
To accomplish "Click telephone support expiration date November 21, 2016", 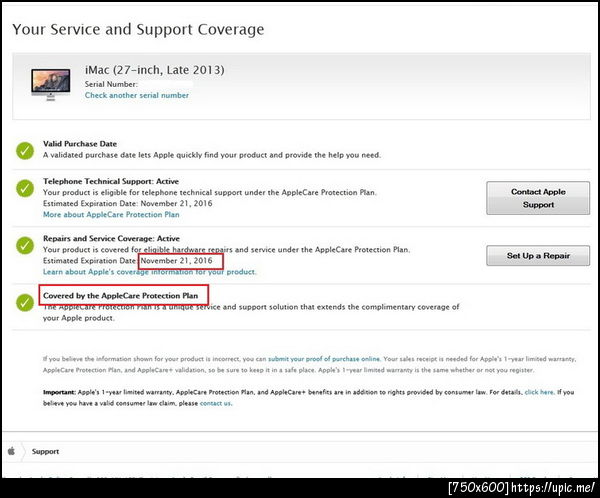I will point(176,203).
